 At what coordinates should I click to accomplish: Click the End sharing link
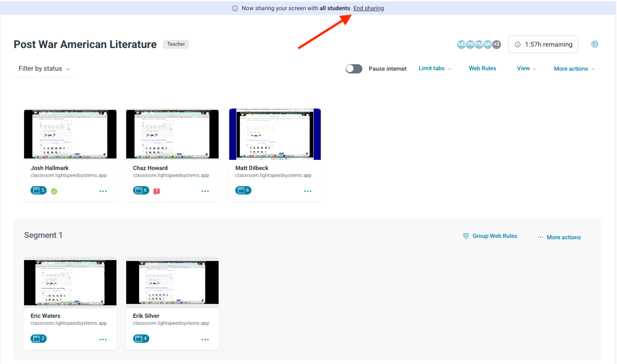click(x=368, y=8)
